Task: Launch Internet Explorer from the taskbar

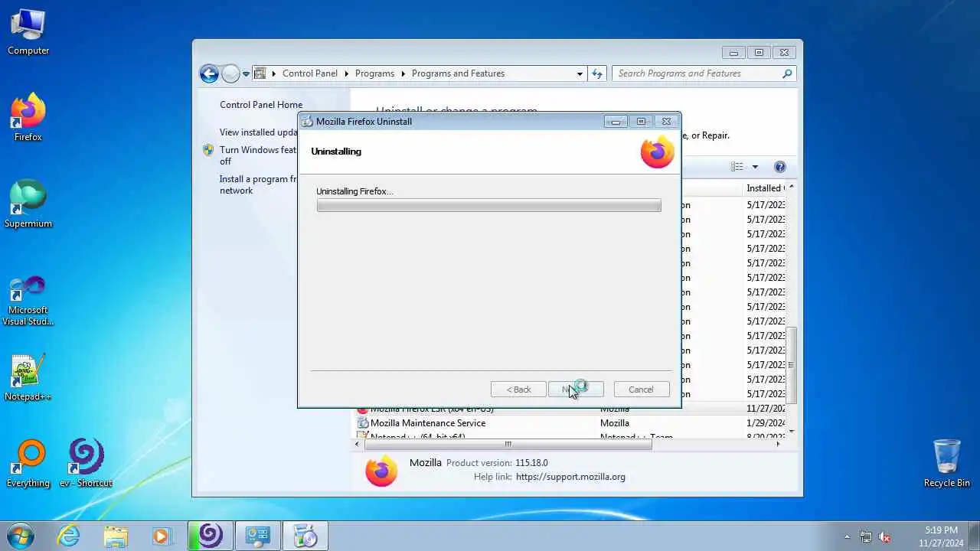Action: pyautogui.click(x=69, y=536)
